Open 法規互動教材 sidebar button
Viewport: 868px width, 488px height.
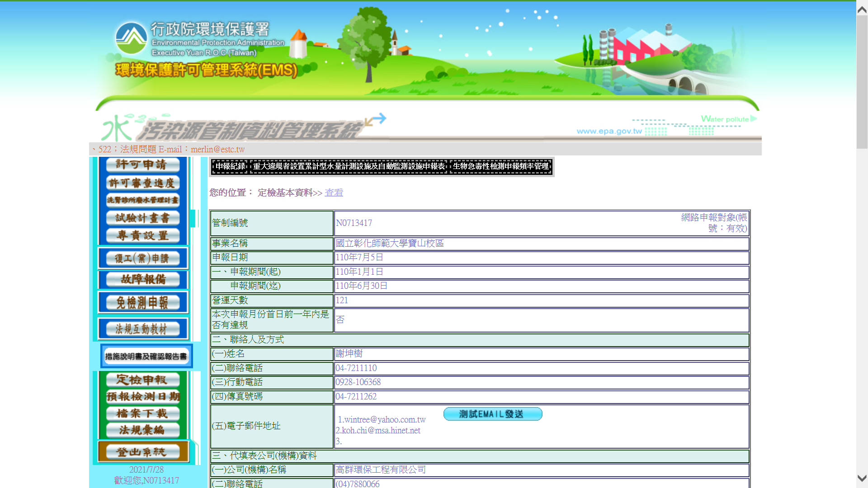click(143, 329)
